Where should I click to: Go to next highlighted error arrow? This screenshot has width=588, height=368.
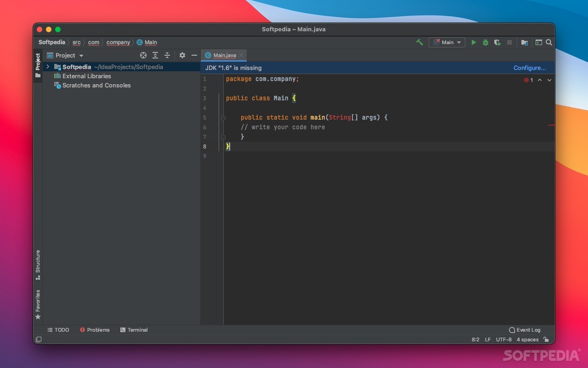[x=549, y=80]
